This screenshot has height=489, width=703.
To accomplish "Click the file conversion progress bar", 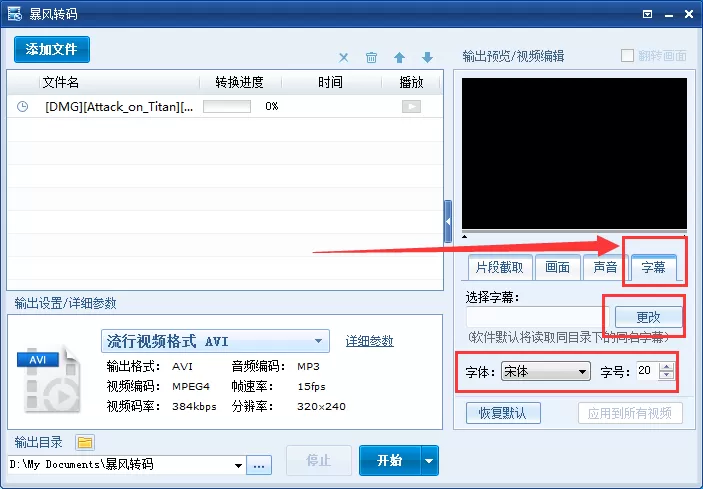I will pyautogui.click(x=227, y=106).
